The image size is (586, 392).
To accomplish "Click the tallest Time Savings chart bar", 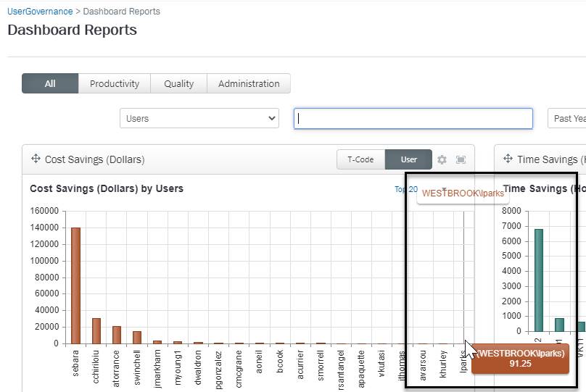I will (539, 280).
